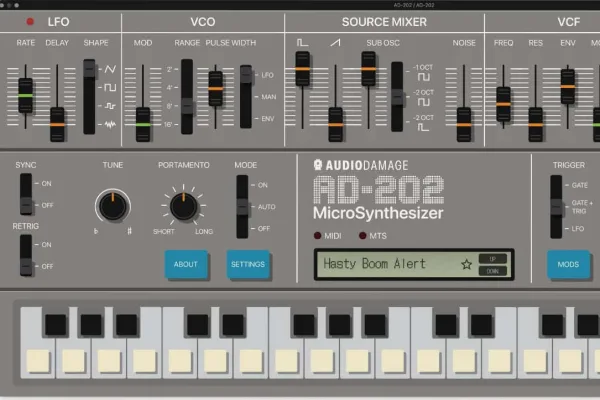Select the square wave LFO shape icon
Viewport: 600px width, 400px height.
point(110,88)
